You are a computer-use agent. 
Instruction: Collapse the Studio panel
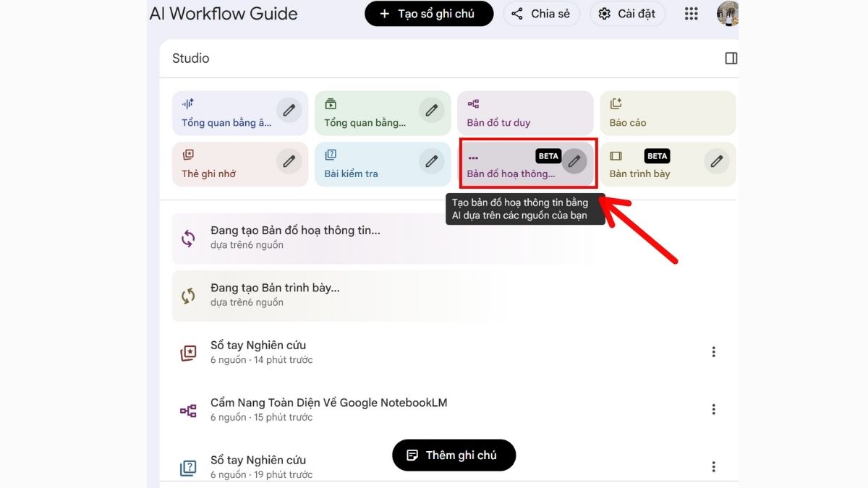[x=731, y=58]
